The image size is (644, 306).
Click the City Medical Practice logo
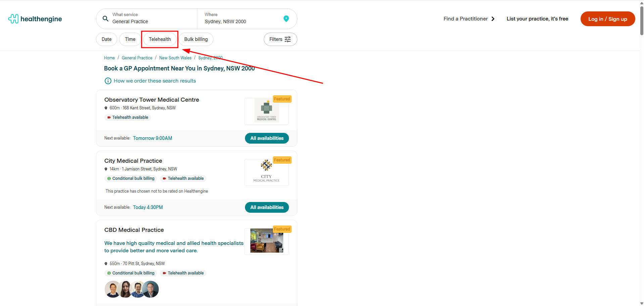(x=266, y=172)
